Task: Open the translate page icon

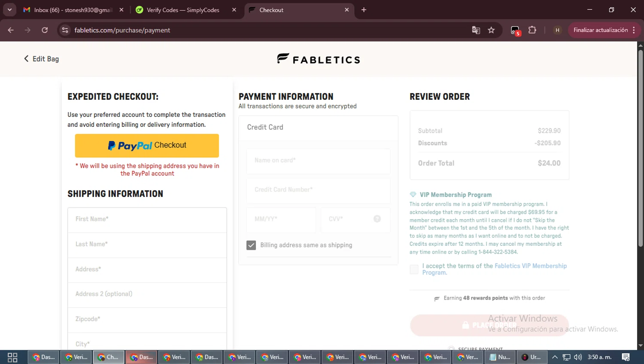Action: (476, 30)
